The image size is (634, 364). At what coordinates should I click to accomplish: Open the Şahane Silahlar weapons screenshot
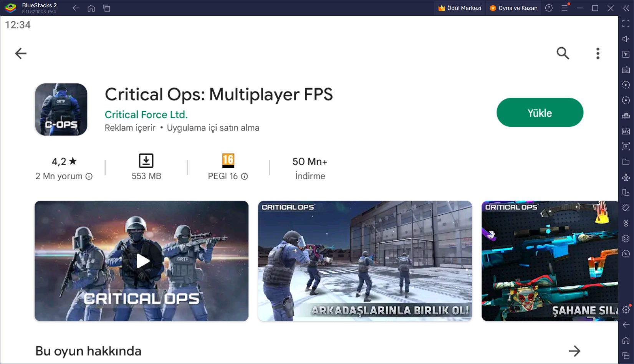pos(550,261)
